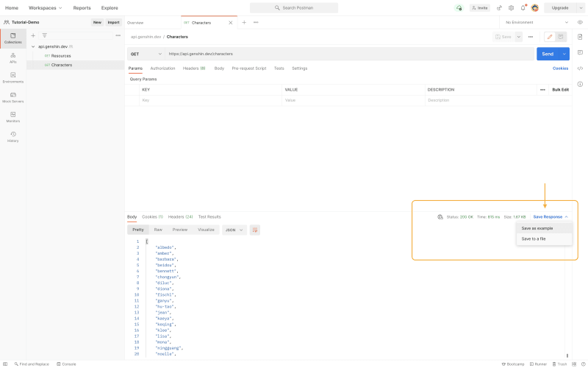588x368 pixels.
Task: Switch to the comment mode icon beside pencil
Action: pyautogui.click(x=561, y=37)
